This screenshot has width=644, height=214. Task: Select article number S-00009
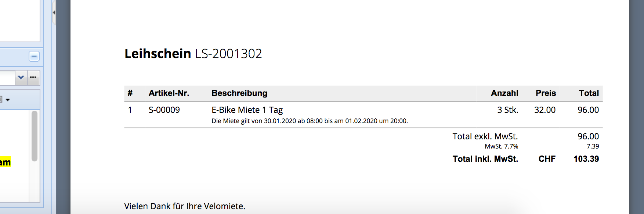click(x=164, y=110)
